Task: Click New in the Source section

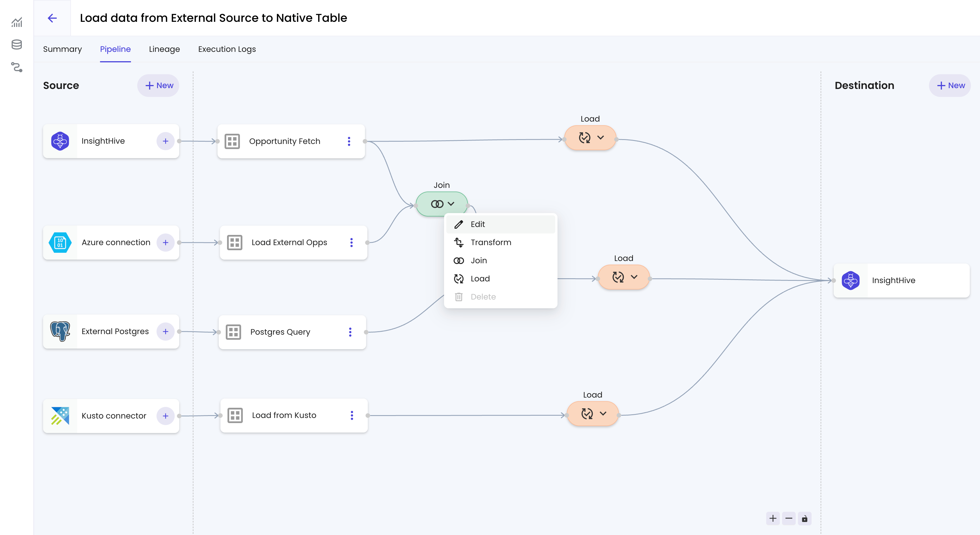Action: pyautogui.click(x=158, y=85)
